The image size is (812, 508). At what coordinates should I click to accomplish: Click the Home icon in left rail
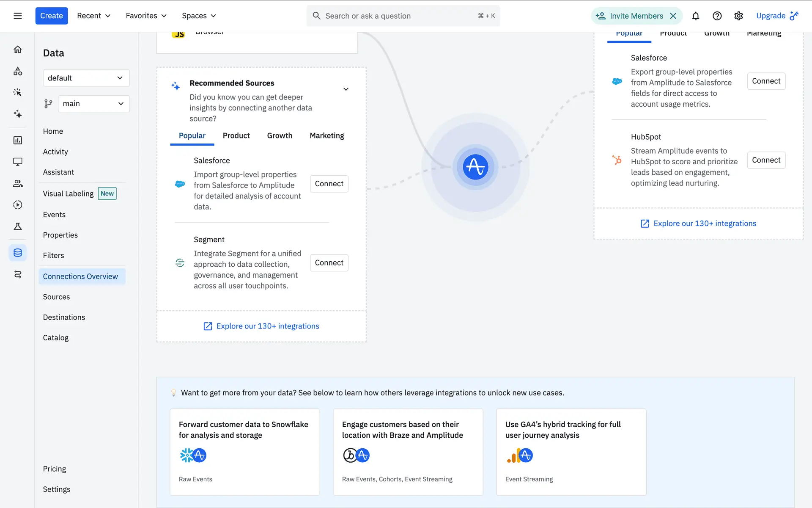click(17, 50)
